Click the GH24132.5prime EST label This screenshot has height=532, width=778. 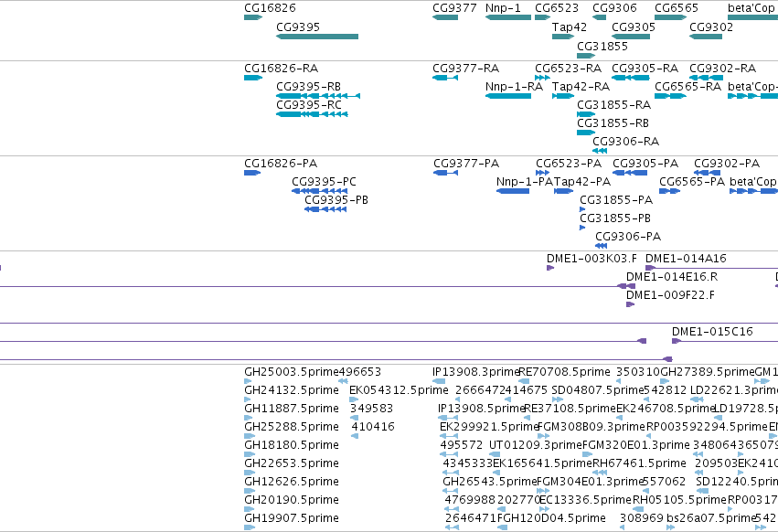pos(292,390)
